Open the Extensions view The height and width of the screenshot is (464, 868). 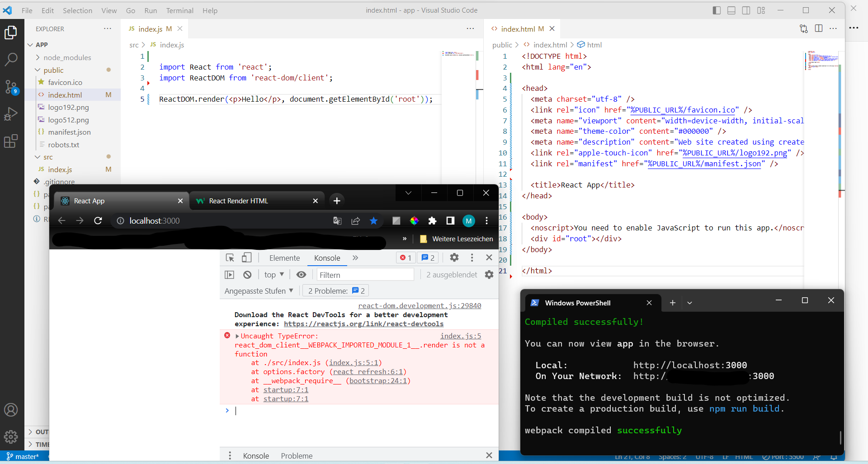click(11, 141)
